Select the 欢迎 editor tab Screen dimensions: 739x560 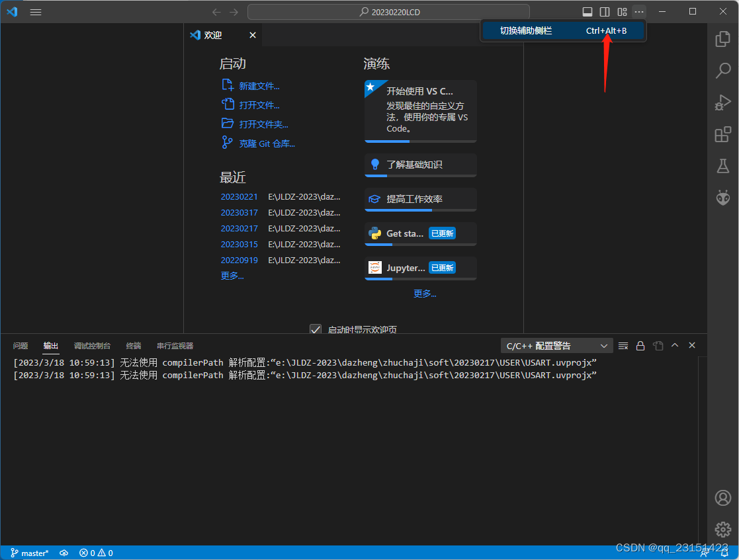tap(222, 35)
